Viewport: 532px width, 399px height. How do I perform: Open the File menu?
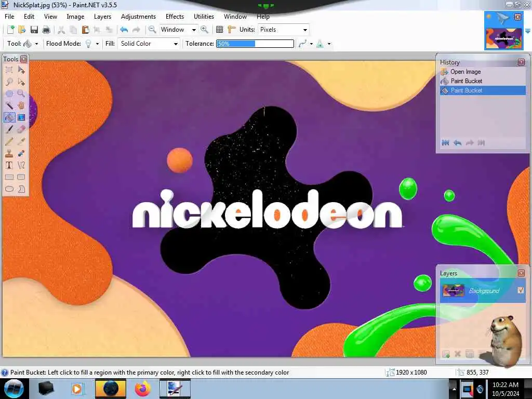pos(9,16)
